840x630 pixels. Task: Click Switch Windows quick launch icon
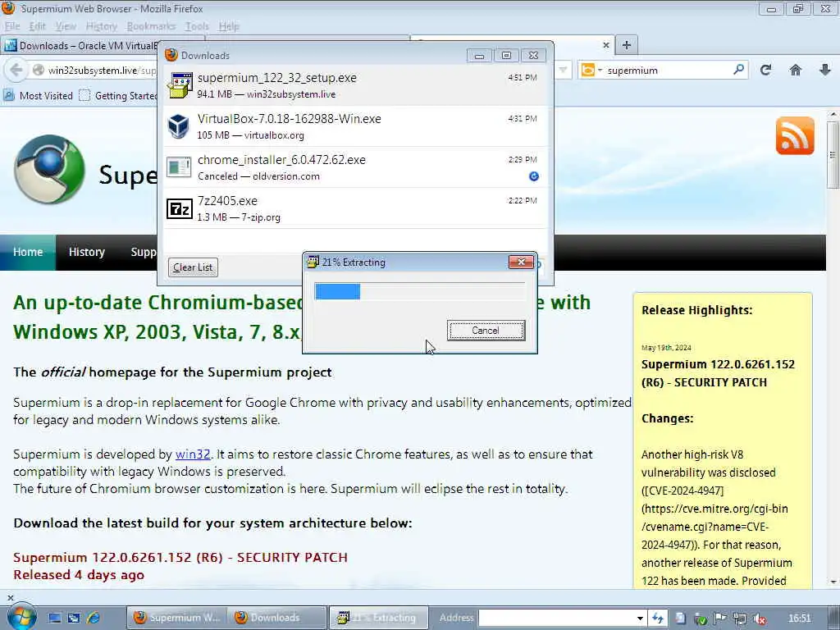pos(74,618)
